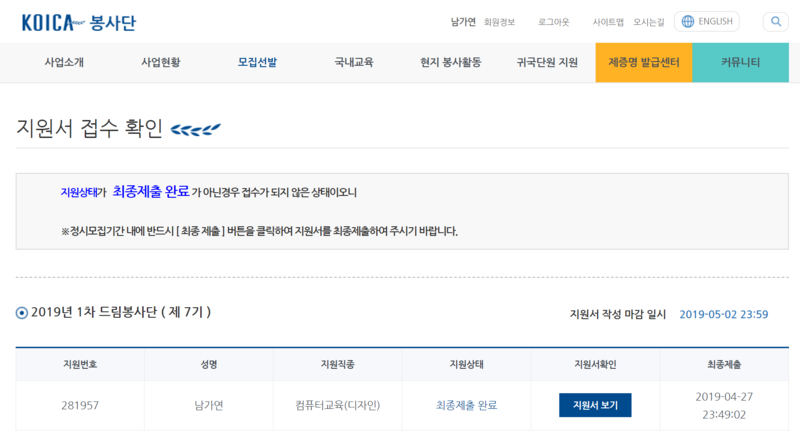Viewport: 800px width, 447px height.
Task: Click the large blue 최종제출 완료 notice text
Action: [151, 191]
